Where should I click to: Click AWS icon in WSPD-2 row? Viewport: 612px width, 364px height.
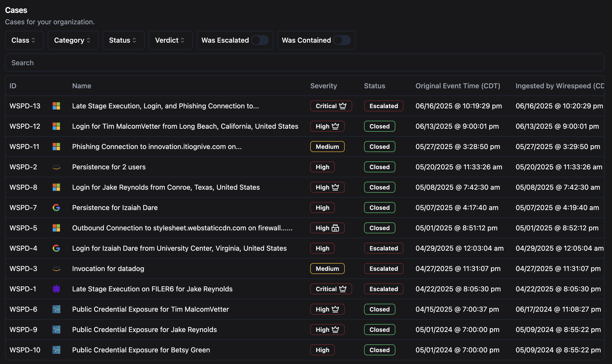click(x=56, y=167)
